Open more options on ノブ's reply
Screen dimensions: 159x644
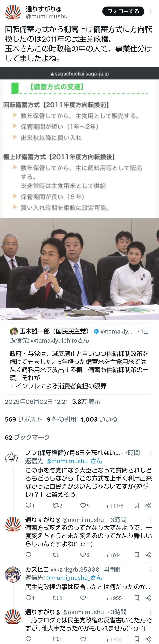click(x=151, y=453)
